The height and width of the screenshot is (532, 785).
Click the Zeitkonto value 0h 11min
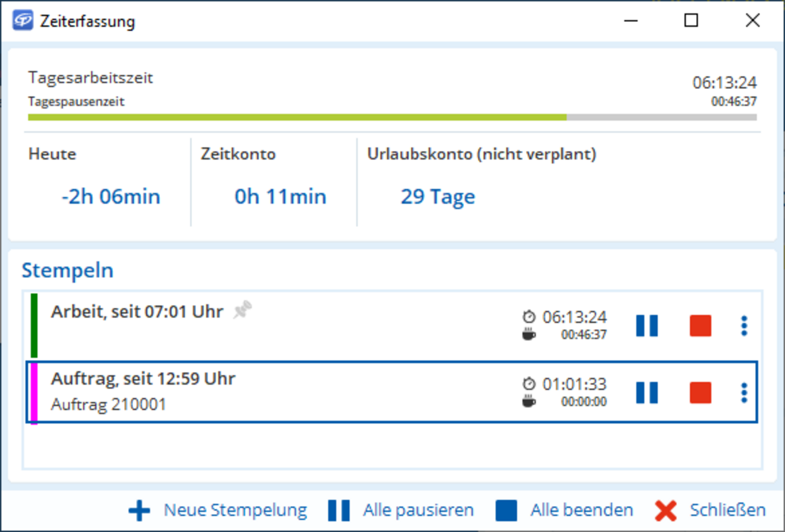point(280,197)
